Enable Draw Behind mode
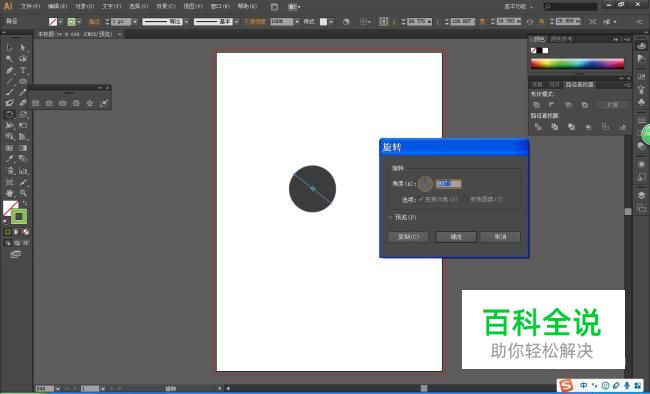This screenshot has height=394, width=650. click(x=17, y=243)
